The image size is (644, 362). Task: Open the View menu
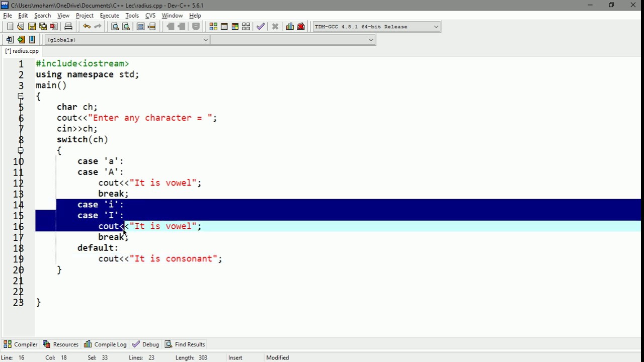coord(63,16)
